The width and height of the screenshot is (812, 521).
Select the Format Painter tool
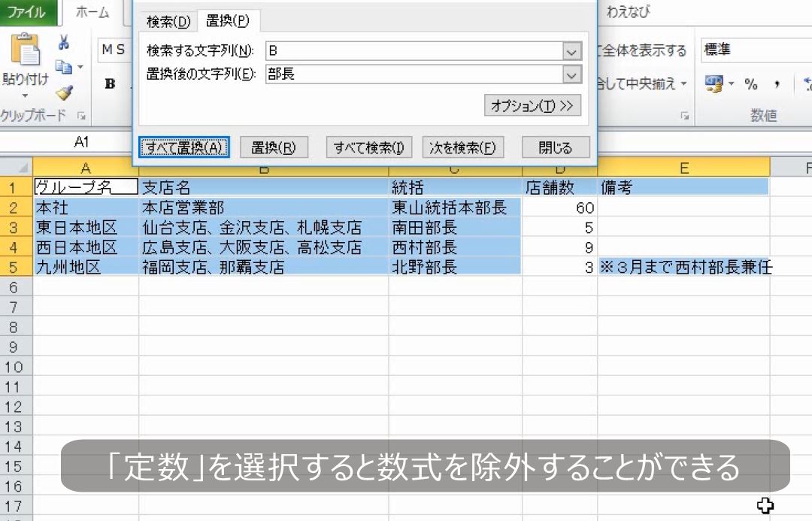pyautogui.click(x=66, y=92)
